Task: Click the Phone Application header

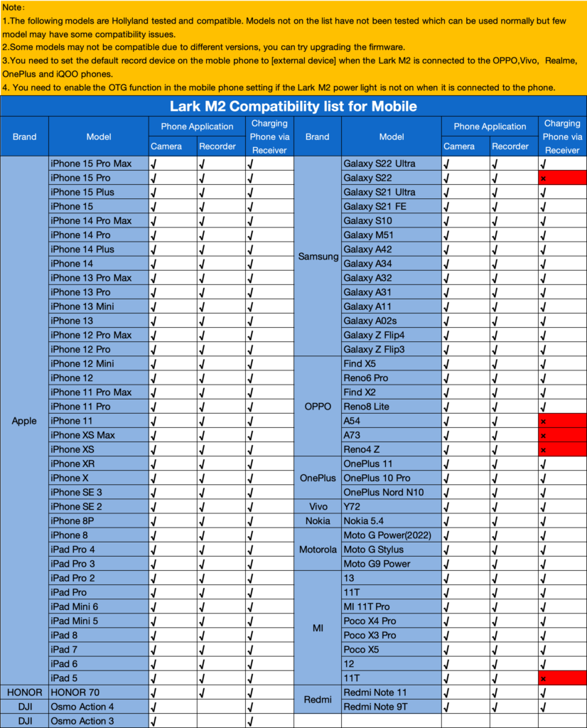Action: (x=198, y=127)
